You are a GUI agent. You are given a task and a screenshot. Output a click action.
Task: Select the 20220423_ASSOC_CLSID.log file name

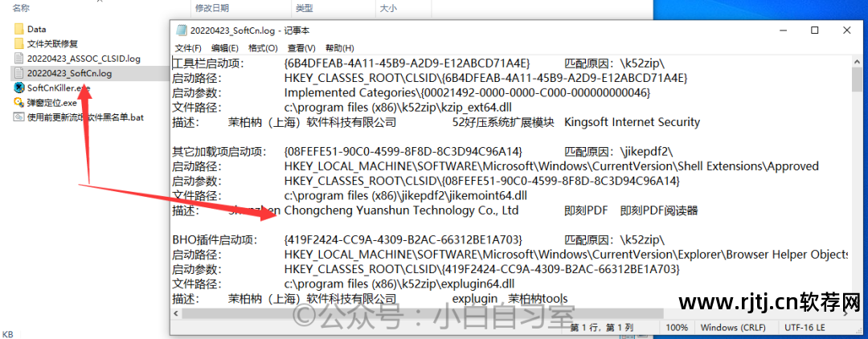coord(84,58)
